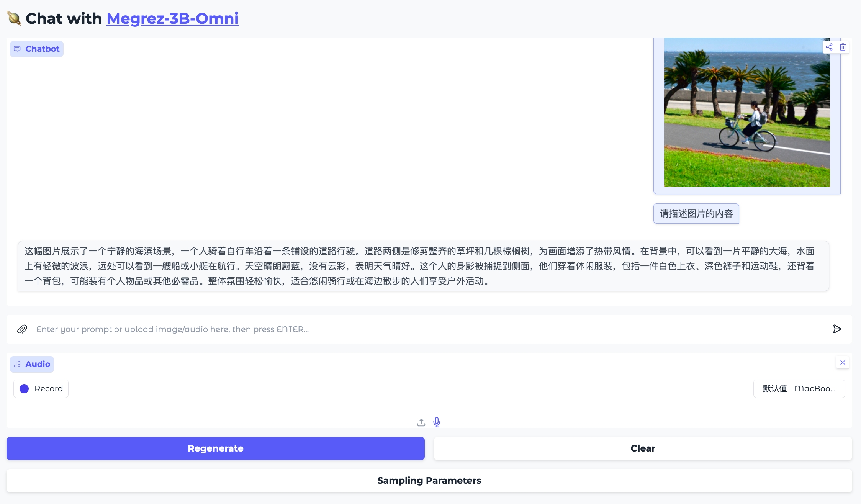Click the user message asking to describe image
This screenshot has width=861, height=504.
[x=696, y=213]
